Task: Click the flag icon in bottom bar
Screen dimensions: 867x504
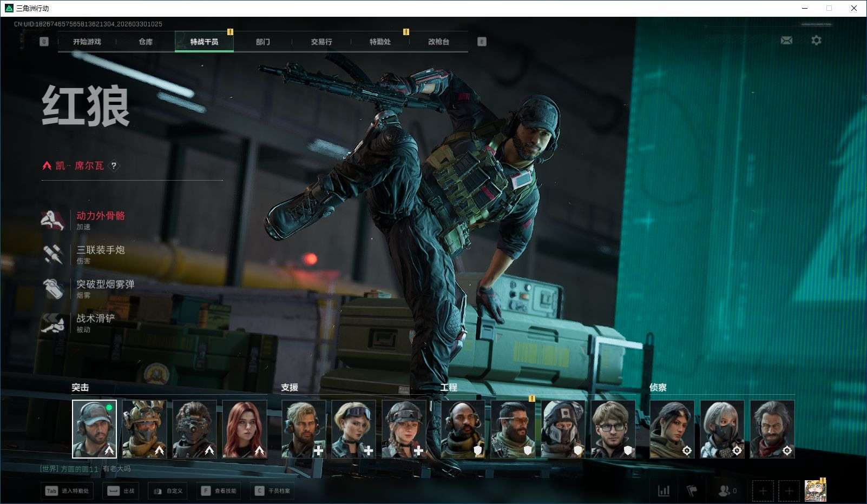Action: tap(692, 490)
